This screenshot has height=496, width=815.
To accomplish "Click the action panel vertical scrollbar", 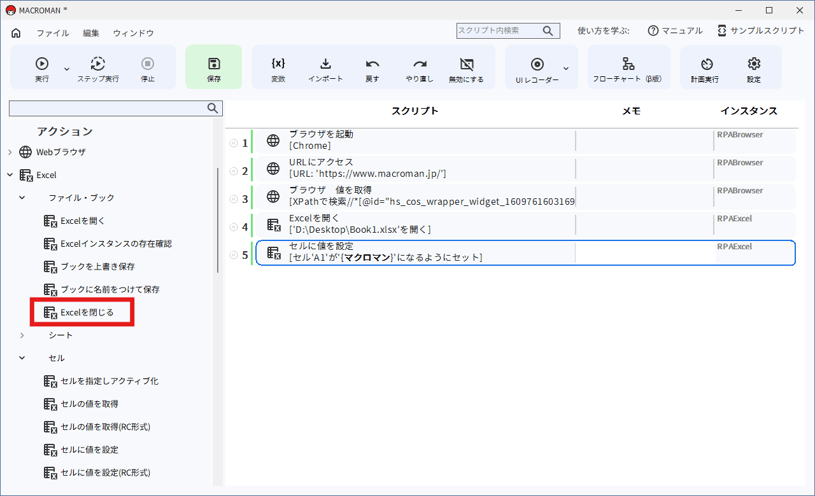I will click(x=218, y=220).
